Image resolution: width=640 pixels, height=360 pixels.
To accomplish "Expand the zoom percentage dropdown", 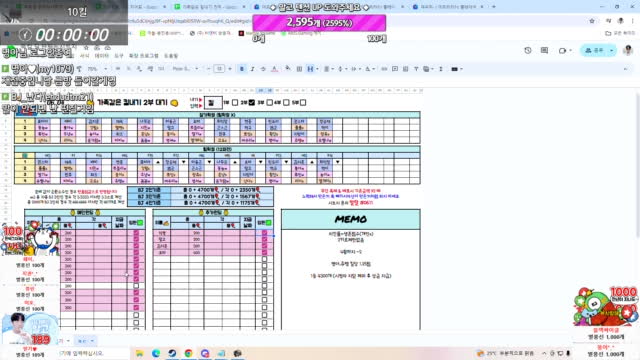I will point(97,69).
